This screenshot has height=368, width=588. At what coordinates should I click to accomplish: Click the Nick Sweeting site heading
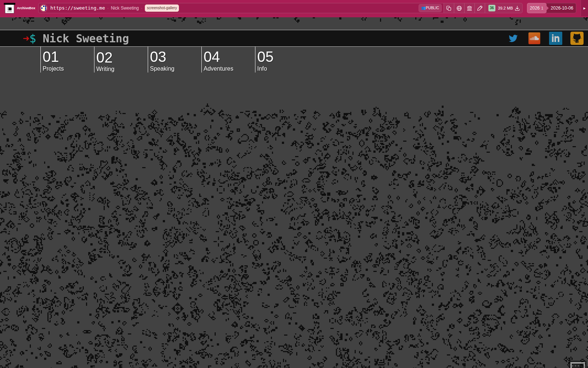click(x=86, y=38)
